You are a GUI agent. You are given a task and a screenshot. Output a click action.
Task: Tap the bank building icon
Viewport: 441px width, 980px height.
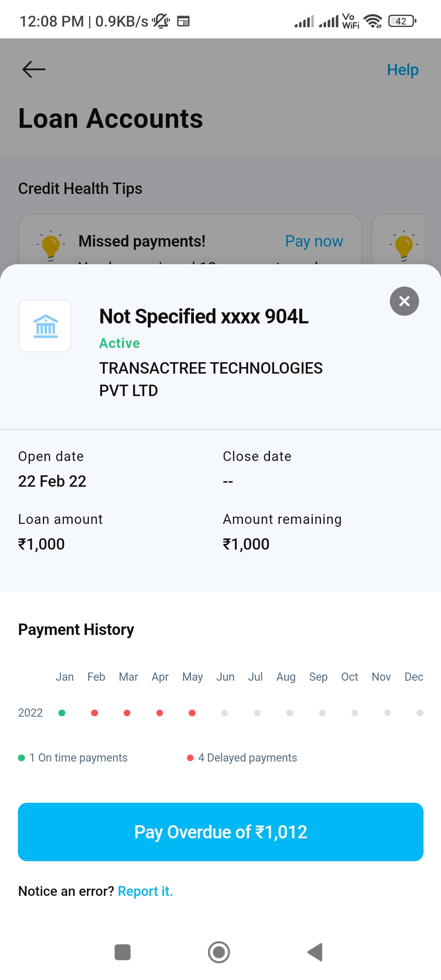click(x=45, y=326)
